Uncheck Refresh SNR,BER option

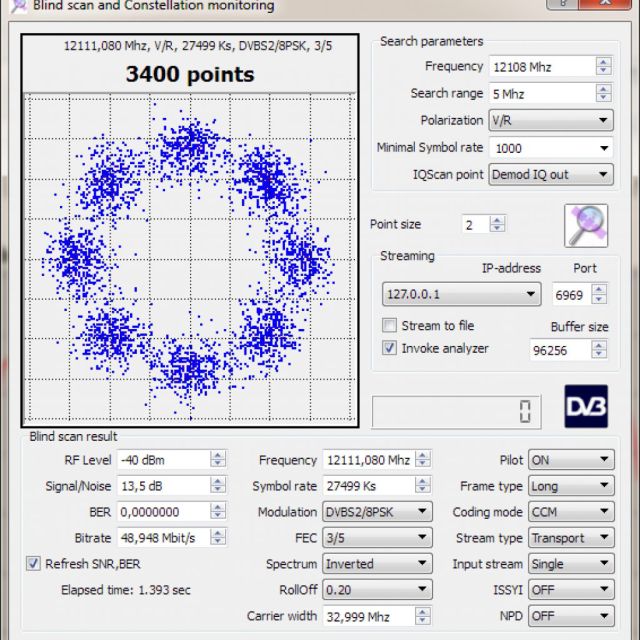coord(34,564)
